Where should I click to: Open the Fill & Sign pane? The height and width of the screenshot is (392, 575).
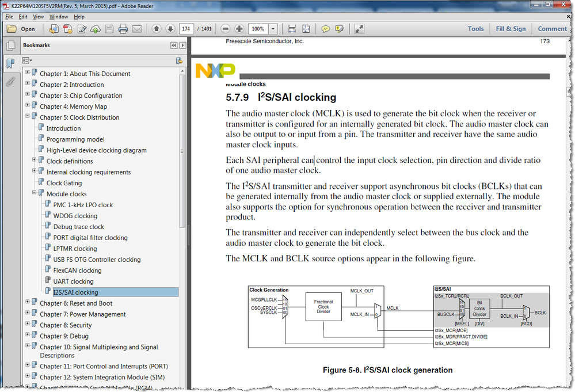(x=511, y=29)
